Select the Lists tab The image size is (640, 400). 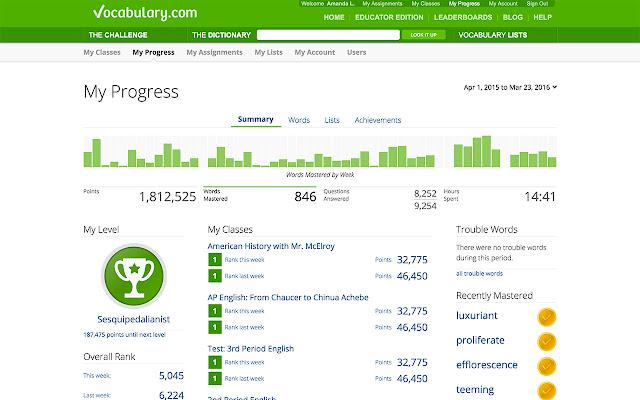coord(332,120)
